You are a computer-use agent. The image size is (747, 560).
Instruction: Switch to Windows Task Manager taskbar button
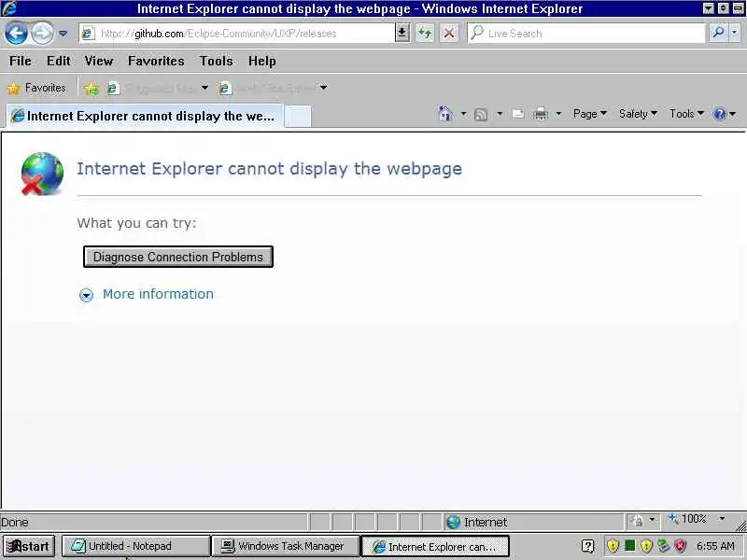[285, 546]
